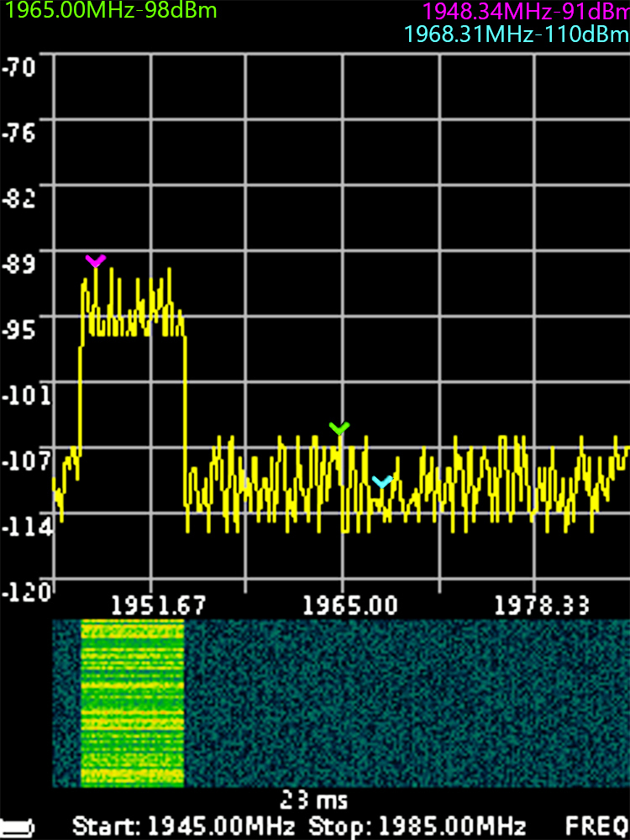The height and width of the screenshot is (840, 630).
Task: Click the magenta marker on the signal peak
Action: click(x=96, y=261)
